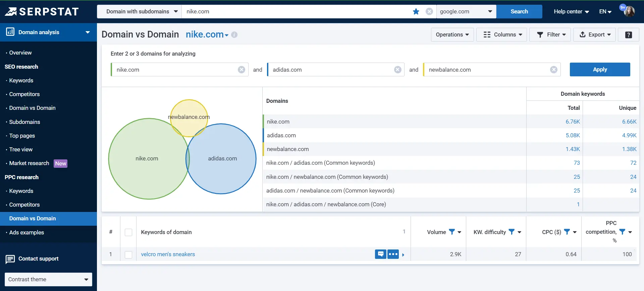This screenshot has height=291, width=644.
Task: Open the nike.com title dropdown arrow
Action: (227, 35)
